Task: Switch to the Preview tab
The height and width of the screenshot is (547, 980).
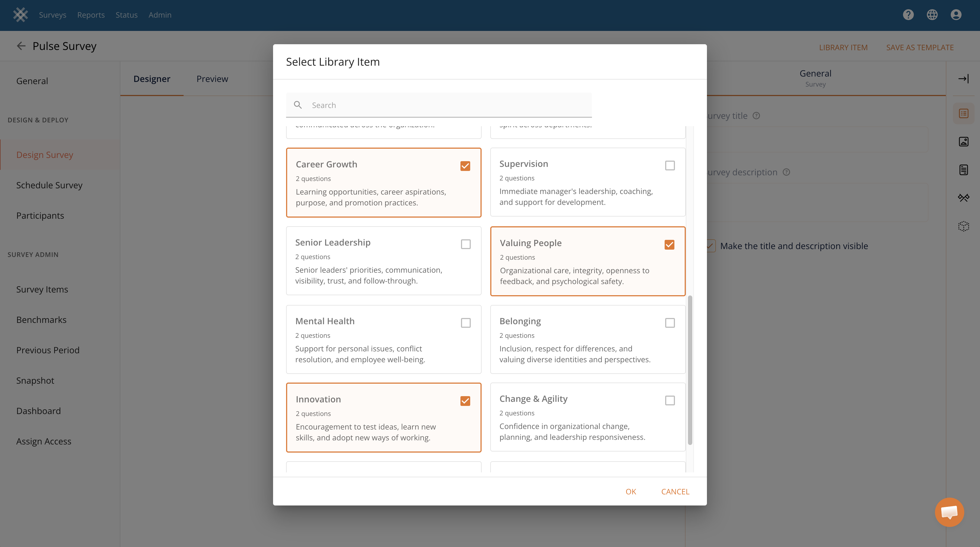Action: tap(212, 79)
